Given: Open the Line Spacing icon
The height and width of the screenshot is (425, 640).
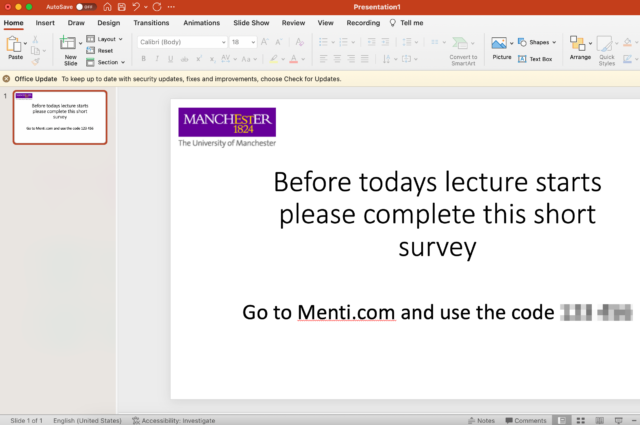Looking at the screenshot, I should pos(407,42).
